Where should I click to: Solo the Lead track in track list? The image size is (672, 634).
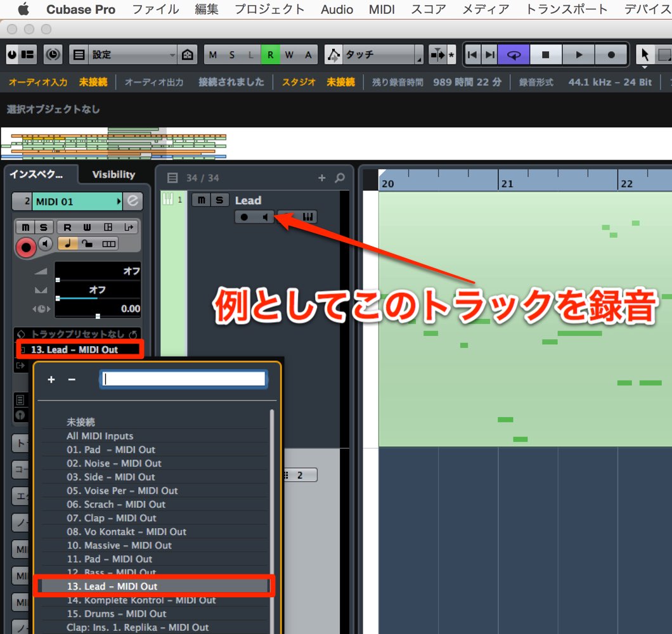[219, 200]
